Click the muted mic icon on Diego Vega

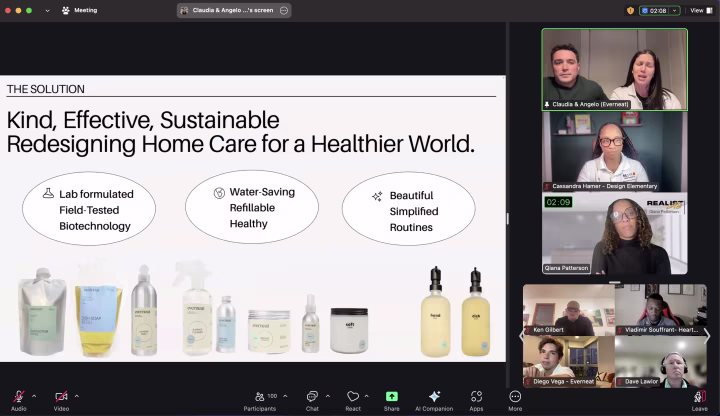[529, 382]
